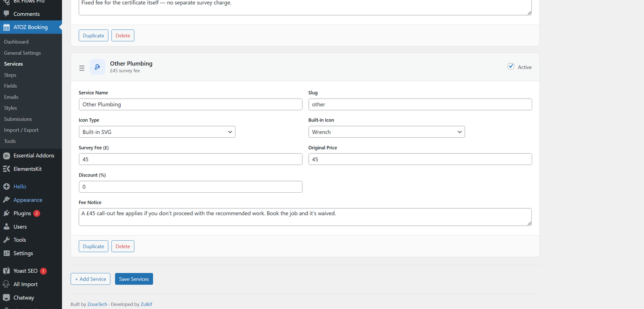Click the certificate fee notice textarea above

pos(305,7)
